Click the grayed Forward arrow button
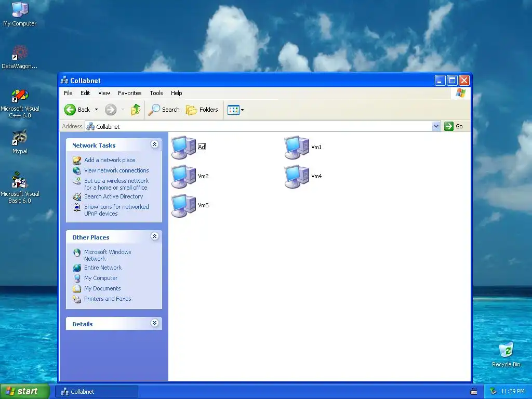 point(111,110)
